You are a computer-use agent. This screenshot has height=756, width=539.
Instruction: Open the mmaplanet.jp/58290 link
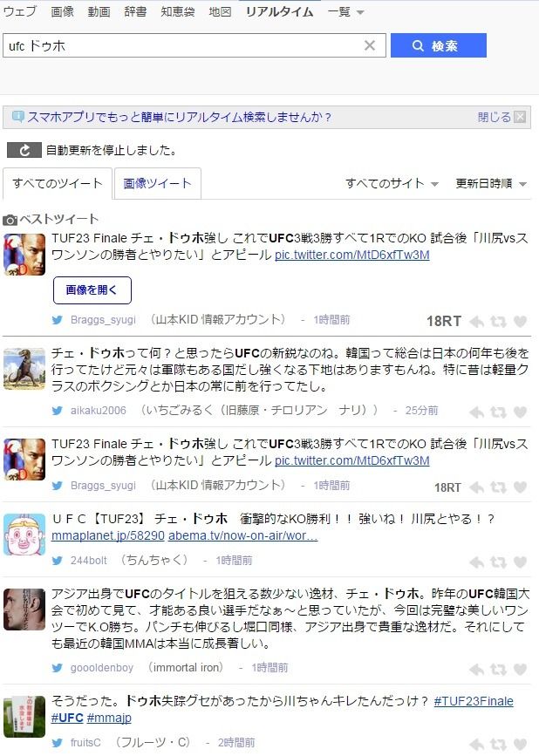[x=108, y=535]
